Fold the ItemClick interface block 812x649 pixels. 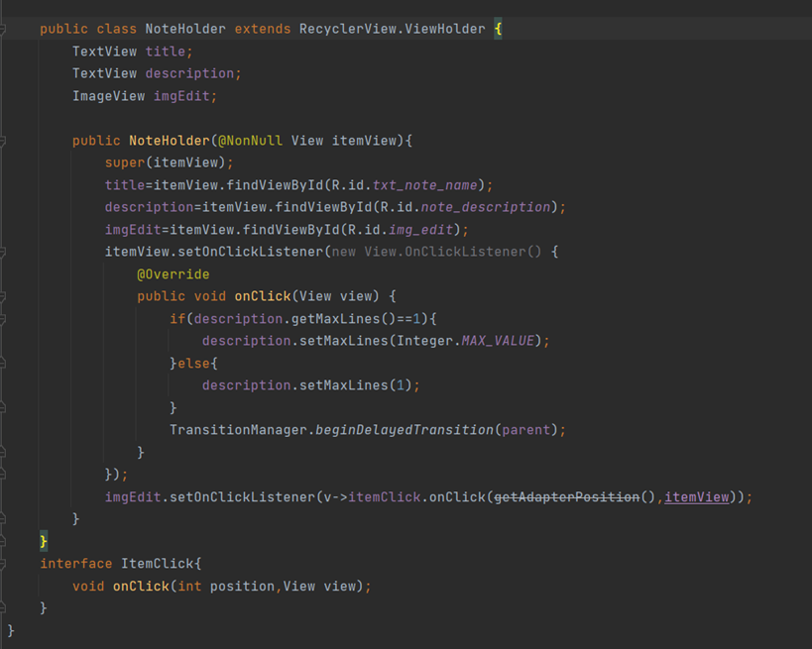click(3, 564)
